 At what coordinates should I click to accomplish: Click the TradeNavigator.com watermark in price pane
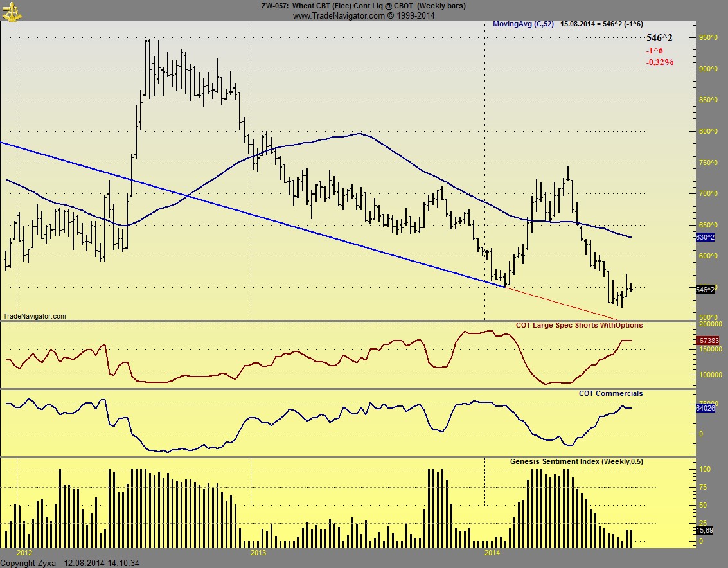(x=34, y=316)
